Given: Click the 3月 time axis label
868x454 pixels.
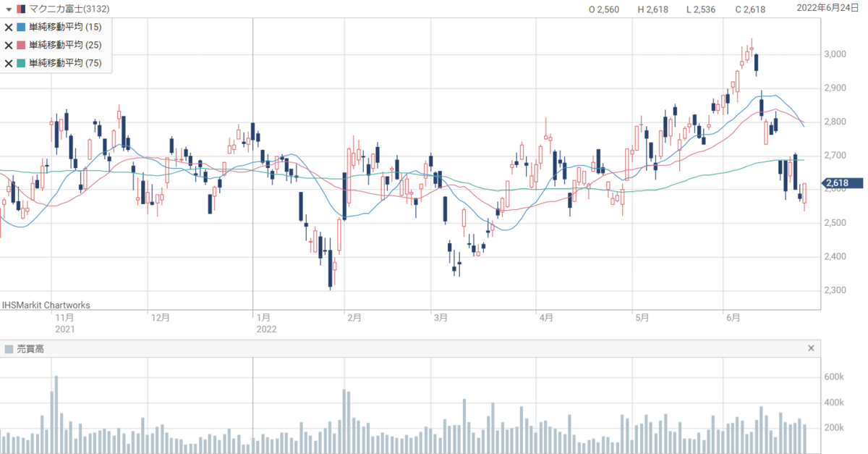Looking at the screenshot, I should pos(441,317).
